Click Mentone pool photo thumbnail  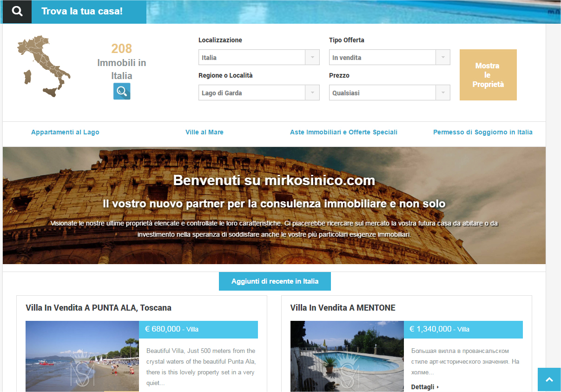pyautogui.click(x=347, y=356)
